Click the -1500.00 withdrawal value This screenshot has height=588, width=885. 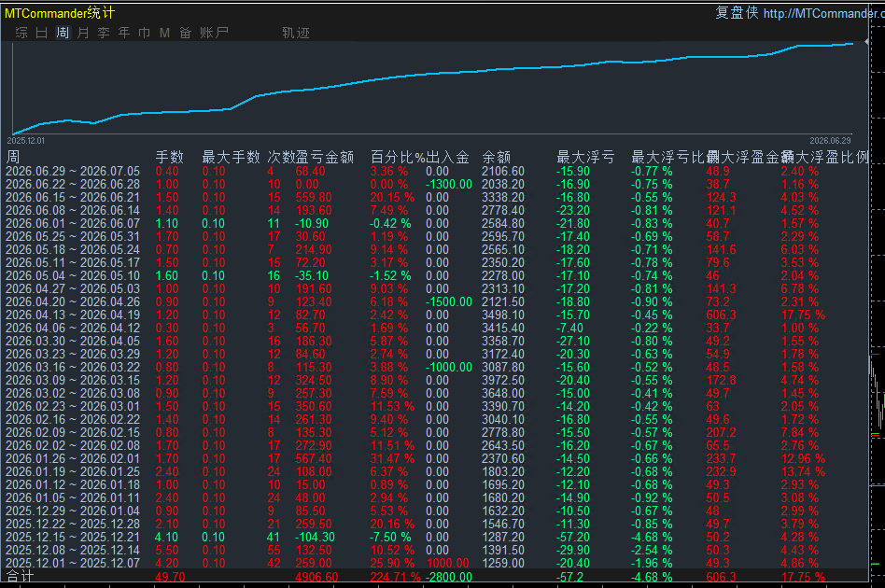(x=449, y=301)
